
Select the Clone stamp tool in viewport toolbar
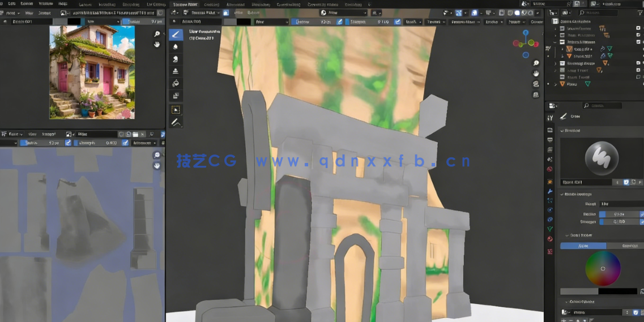tap(176, 71)
